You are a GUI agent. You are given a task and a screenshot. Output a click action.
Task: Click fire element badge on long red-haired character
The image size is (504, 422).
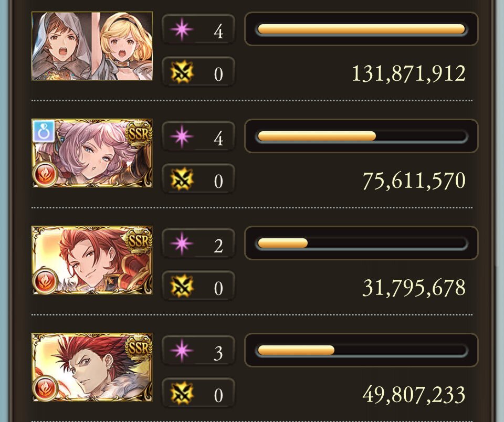[x=45, y=281]
